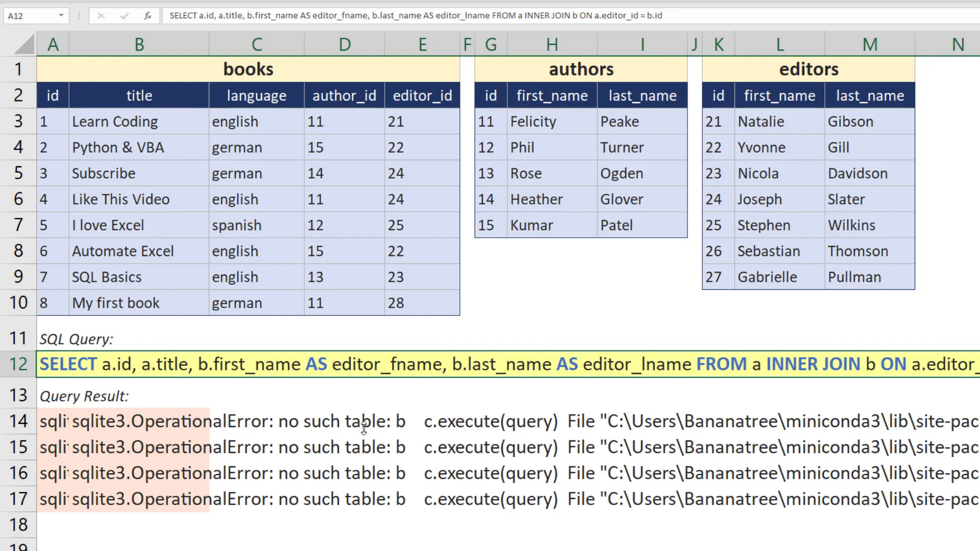980x551 pixels.
Task: Click the editors table title cell
Action: [x=808, y=69]
